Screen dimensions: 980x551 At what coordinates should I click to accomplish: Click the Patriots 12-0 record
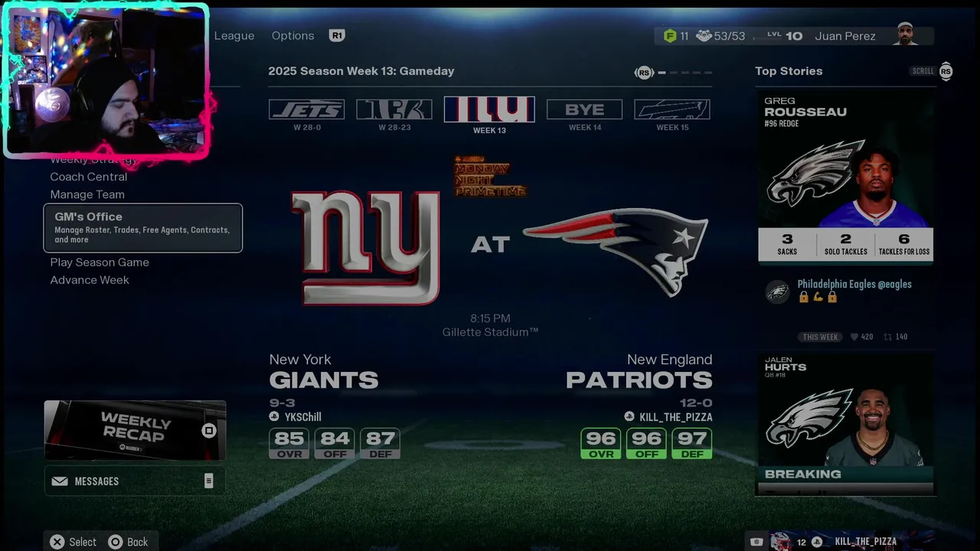(x=696, y=403)
